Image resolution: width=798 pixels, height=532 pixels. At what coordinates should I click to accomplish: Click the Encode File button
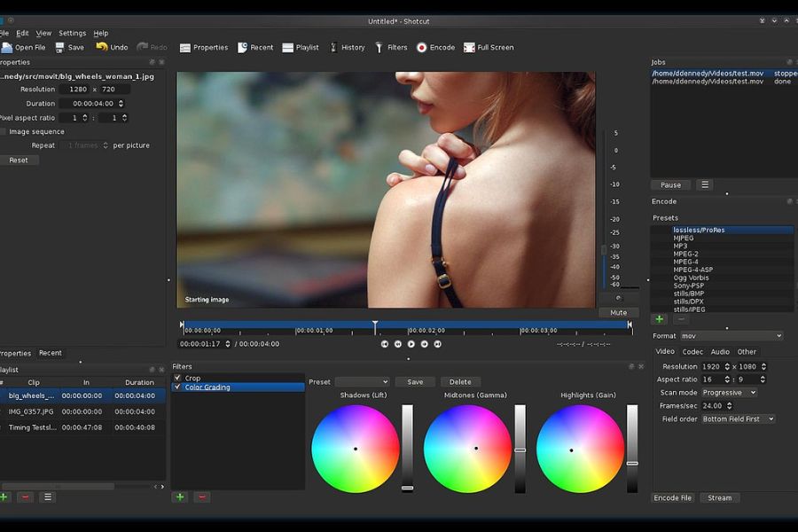672,498
